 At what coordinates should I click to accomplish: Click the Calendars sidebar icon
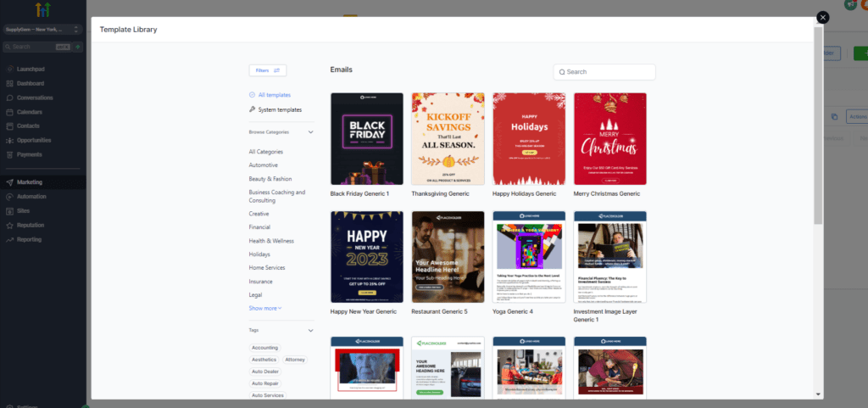[x=10, y=112]
